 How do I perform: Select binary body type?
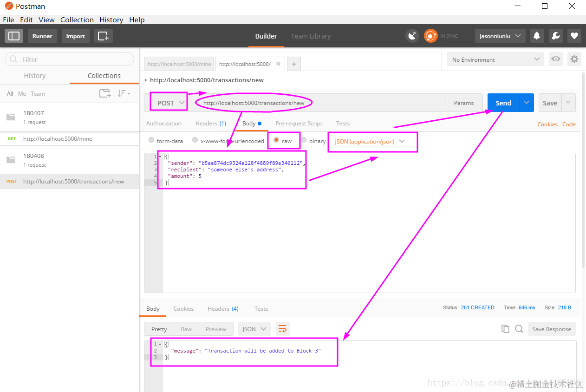[304, 140]
